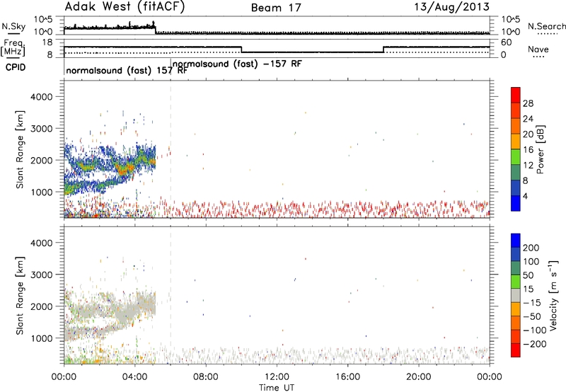Click the 08:00 time tick label
This screenshot has height=392, width=566.
point(206,377)
